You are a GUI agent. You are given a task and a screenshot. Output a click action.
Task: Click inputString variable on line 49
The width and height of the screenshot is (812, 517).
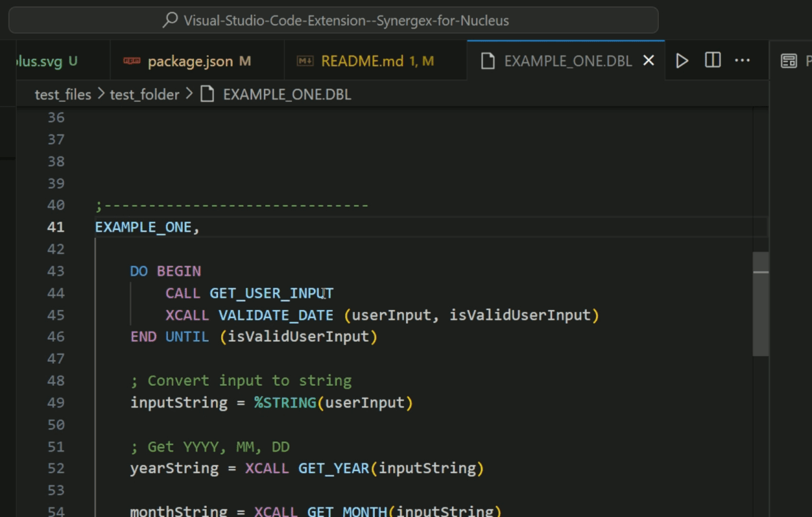[178, 403]
